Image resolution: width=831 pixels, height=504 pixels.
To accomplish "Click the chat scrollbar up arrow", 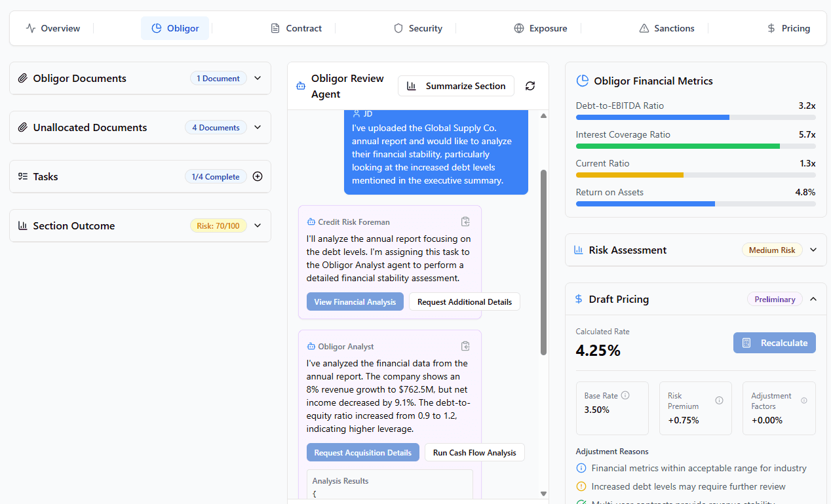I will (543, 116).
